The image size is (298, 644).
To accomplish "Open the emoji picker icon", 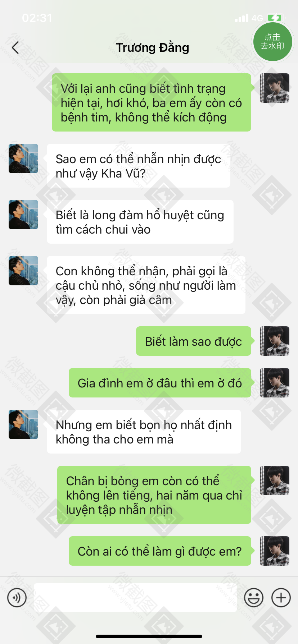I will [254, 598].
